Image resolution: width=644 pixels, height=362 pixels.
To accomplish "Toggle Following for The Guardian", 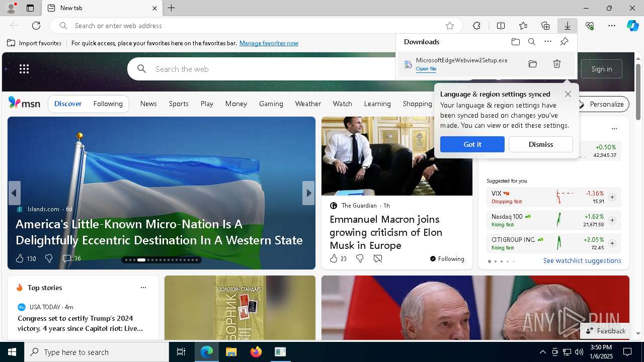I will coord(447,259).
